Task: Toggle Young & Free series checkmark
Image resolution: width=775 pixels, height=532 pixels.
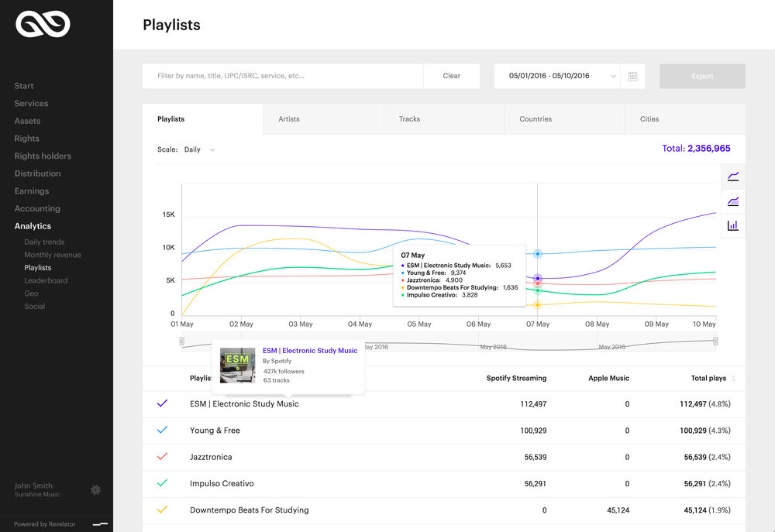Action: [x=162, y=430]
